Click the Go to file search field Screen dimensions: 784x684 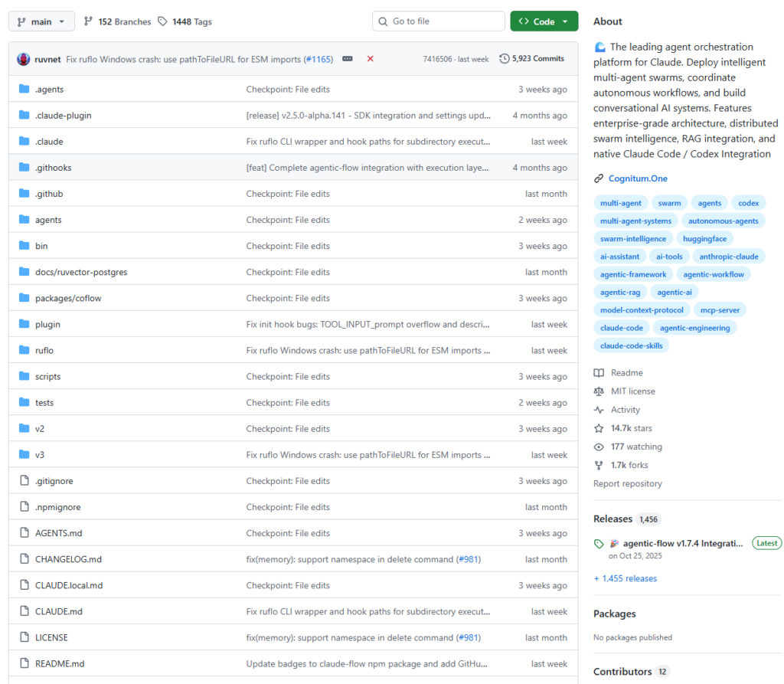pyautogui.click(x=439, y=21)
